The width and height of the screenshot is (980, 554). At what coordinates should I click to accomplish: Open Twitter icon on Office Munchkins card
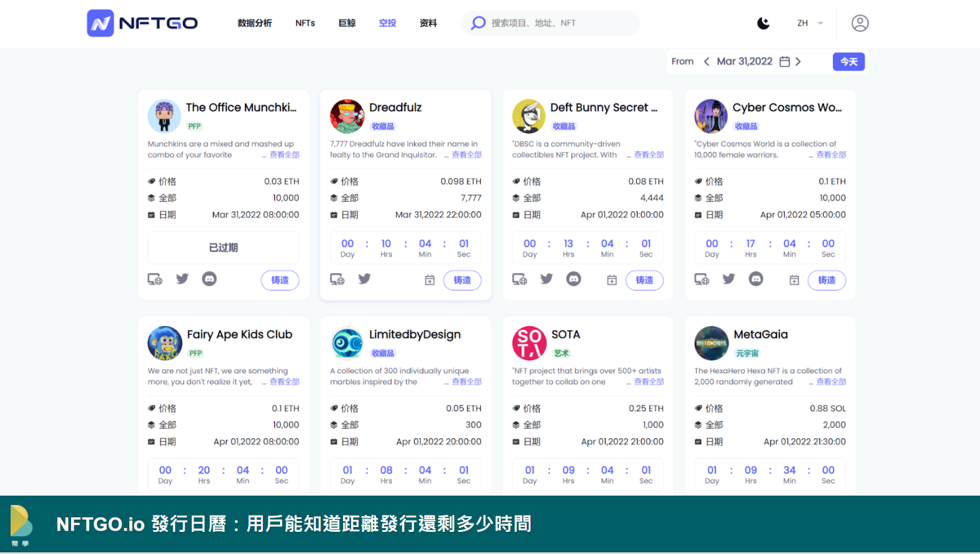(183, 279)
